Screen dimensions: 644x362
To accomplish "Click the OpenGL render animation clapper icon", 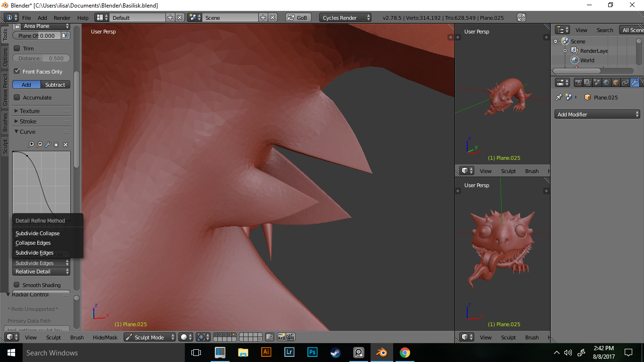I will coord(290,337).
